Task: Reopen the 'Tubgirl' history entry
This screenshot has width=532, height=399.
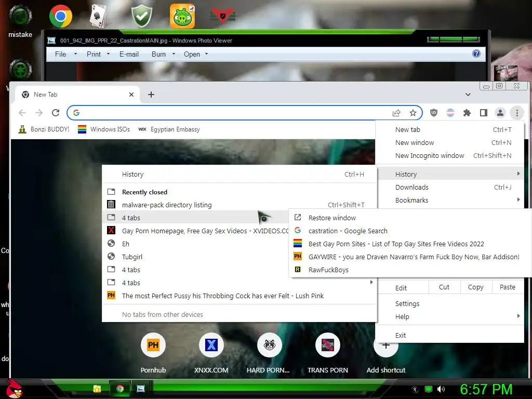Action: (x=195, y=257)
